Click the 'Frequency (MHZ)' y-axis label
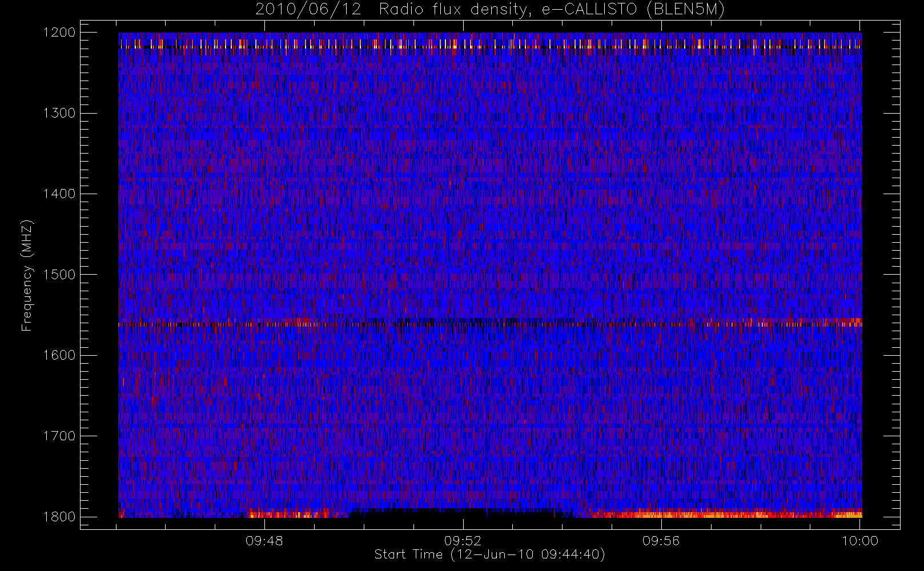This screenshot has width=924, height=571. pyautogui.click(x=27, y=275)
